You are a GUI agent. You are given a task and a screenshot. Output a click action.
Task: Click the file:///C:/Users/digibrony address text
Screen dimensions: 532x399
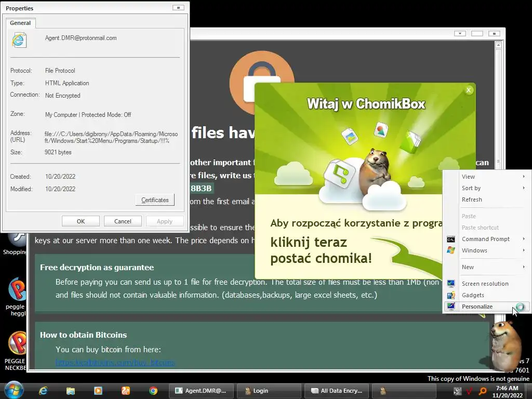(x=111, y=137)
